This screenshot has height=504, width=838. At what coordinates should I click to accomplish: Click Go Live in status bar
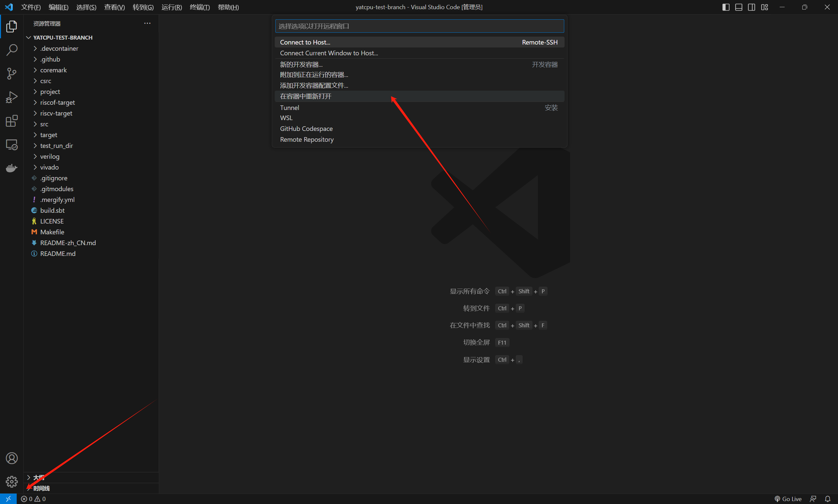click(x=788, y=498)
